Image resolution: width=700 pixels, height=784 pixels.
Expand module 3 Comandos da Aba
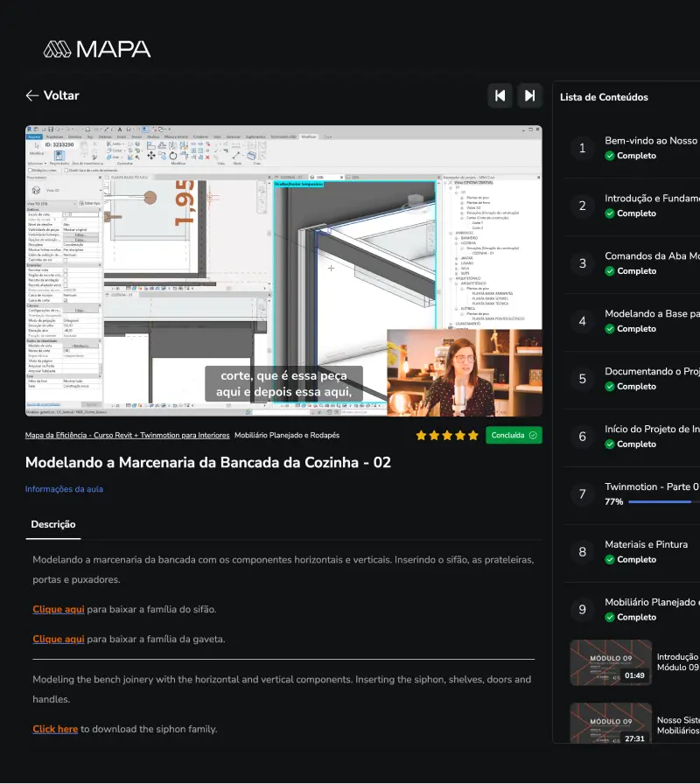click(x=632, y=263)
